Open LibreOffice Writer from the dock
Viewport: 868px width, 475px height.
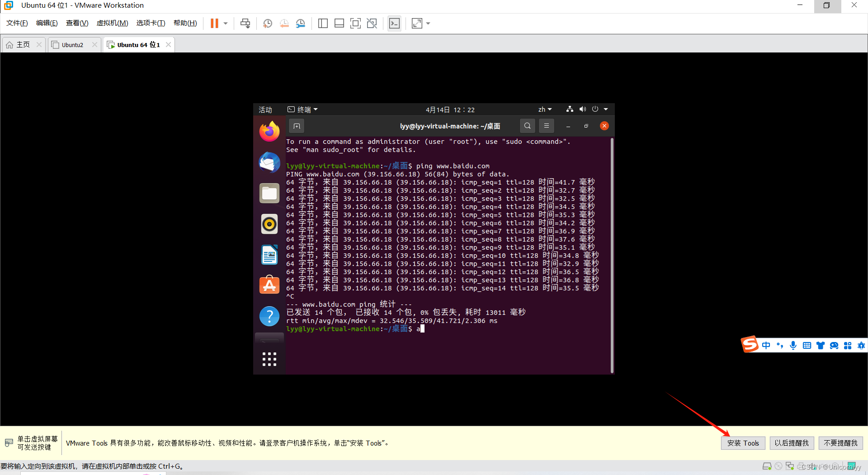(x=269, y=255)
